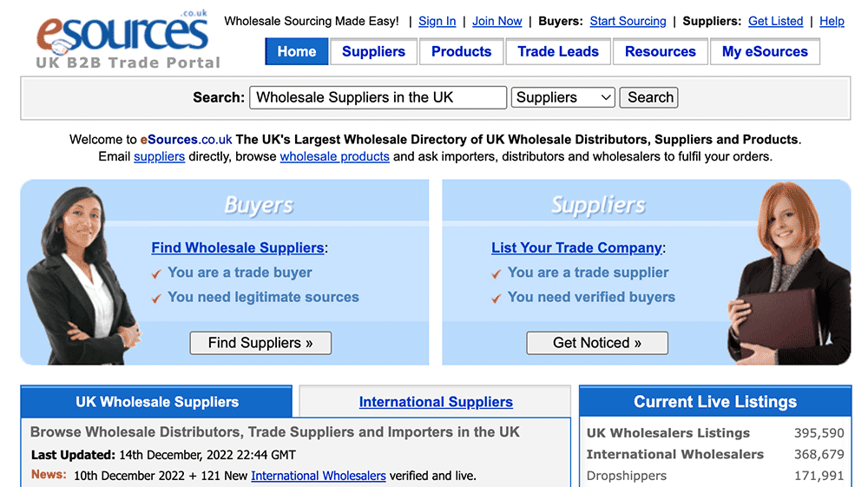Open the List Your Trade Company link

click(576, 248)
